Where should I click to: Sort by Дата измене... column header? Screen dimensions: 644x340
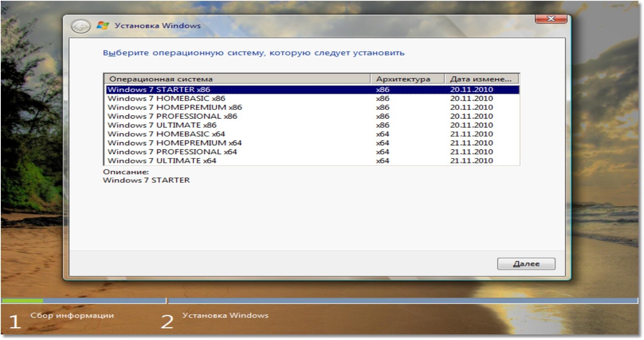[481, 79]
